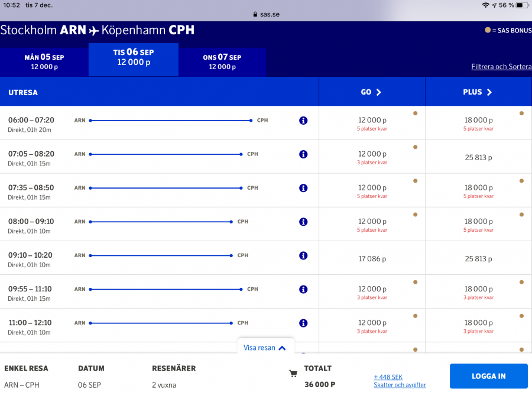Viewport: 532px width, 399px height.
Task: Collapse the Visa resan panel
Action: 265,348
